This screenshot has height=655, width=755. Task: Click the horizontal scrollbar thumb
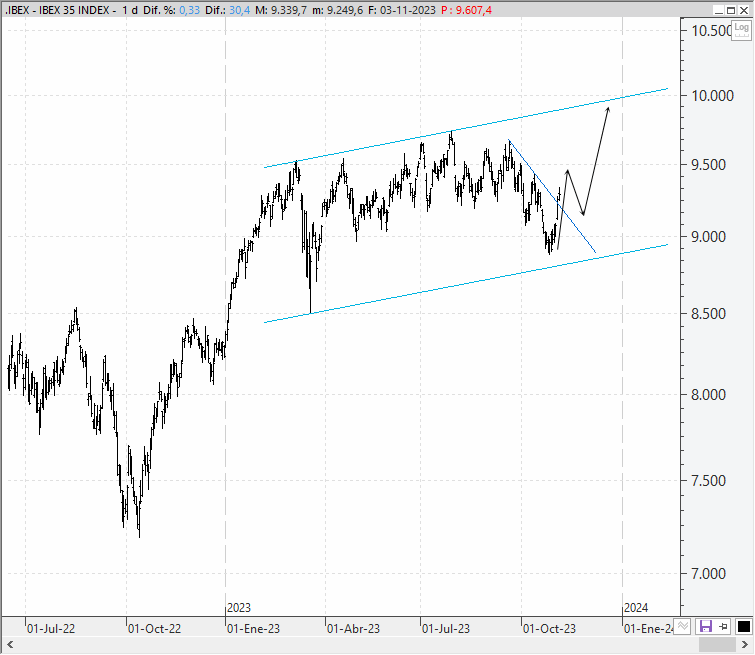pyautogui.click(x=716, y=644)
